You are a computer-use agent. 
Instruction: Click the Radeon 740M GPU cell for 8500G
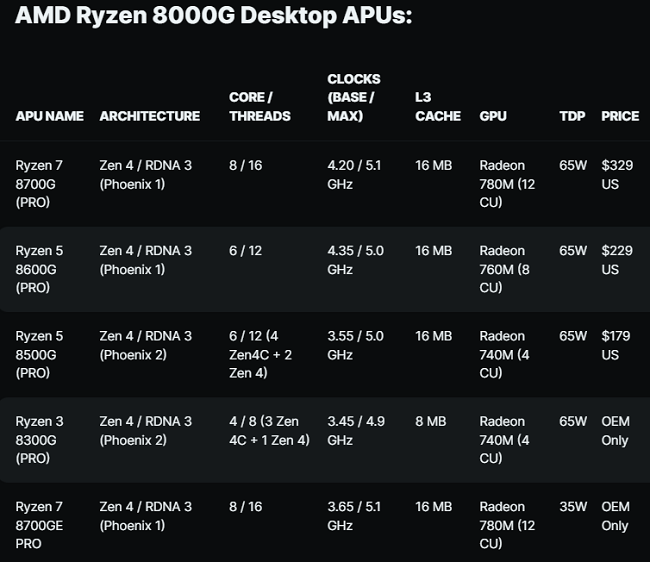point(504,354)
